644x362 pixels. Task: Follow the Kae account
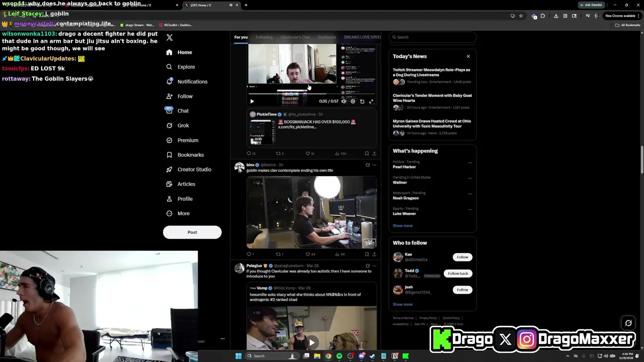462,257
